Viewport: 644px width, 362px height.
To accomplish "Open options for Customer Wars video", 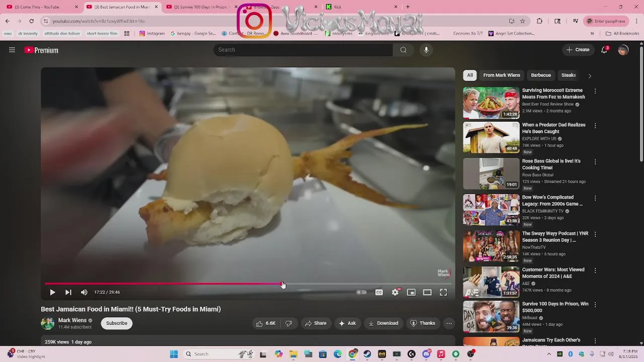I will click(x=595, y=270).
